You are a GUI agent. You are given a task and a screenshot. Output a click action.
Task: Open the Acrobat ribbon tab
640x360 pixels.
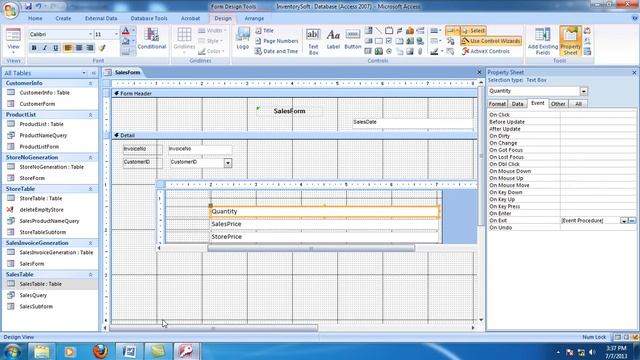click(190, 18)
